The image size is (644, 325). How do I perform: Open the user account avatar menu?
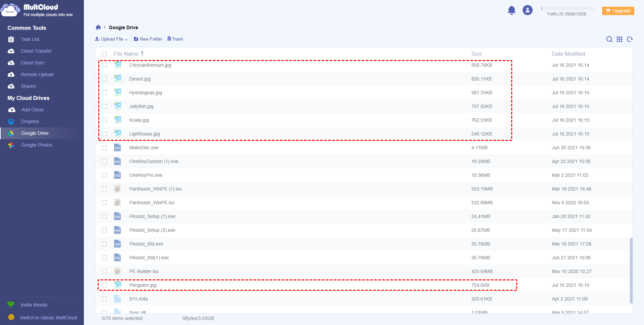(x=528, y=10)
